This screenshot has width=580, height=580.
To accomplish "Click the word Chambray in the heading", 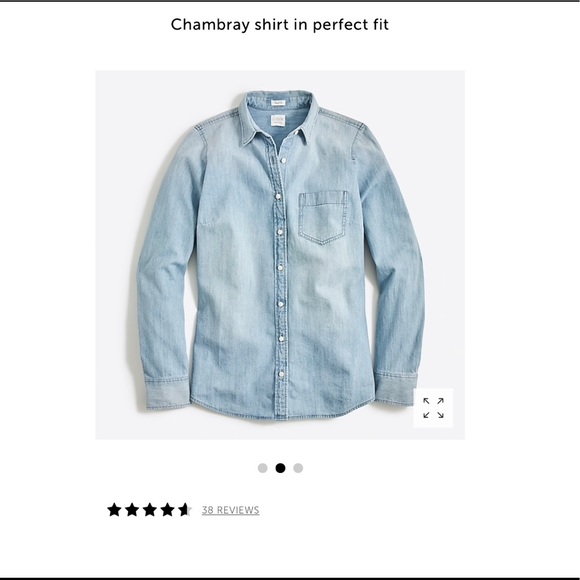I will (210, 24).
